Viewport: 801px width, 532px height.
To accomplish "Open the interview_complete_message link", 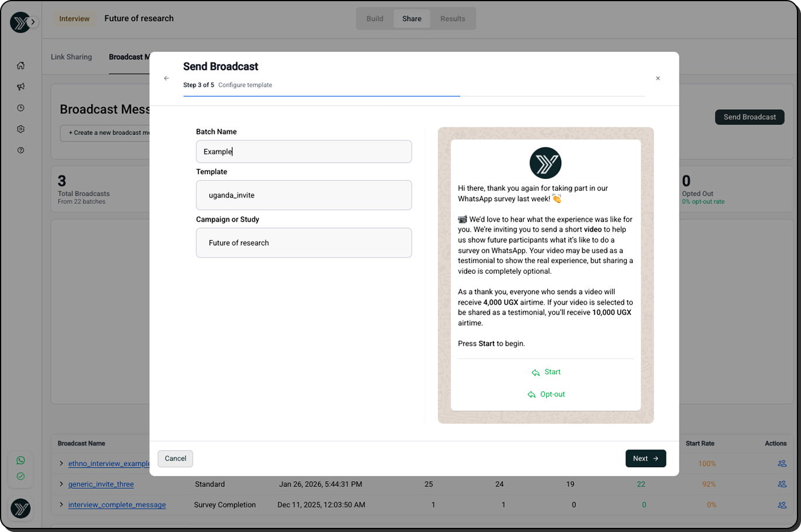I will click(117, 505).
